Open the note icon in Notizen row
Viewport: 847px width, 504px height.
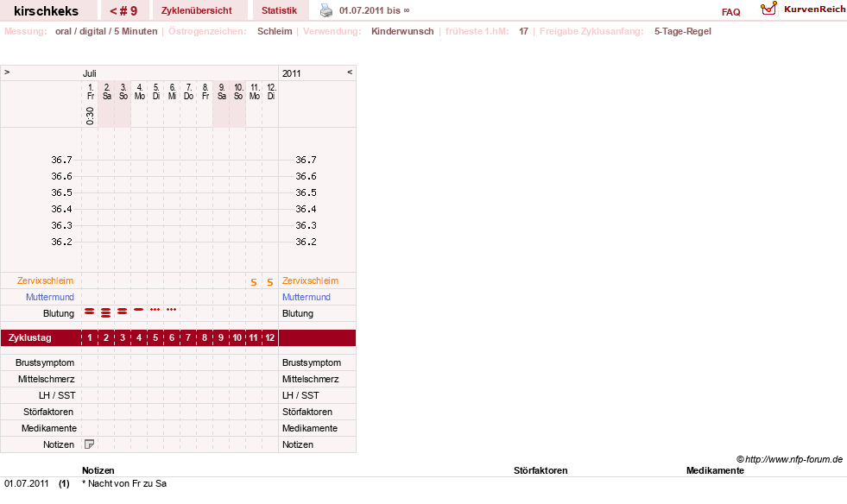pyautogui.click(x=89, y=444)
